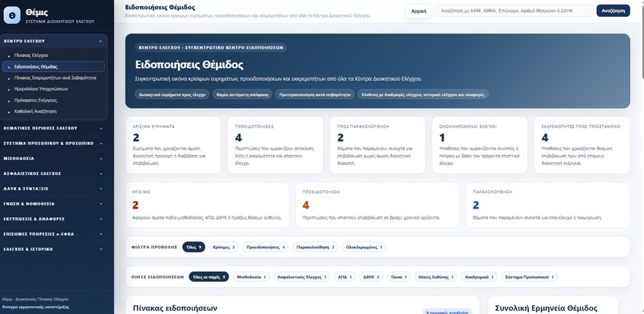Screen dimensions: 644x314
Task: Focus the ΑΦΜ, ΑΜΚΑ search field
Action: click(x=515, y=11)
